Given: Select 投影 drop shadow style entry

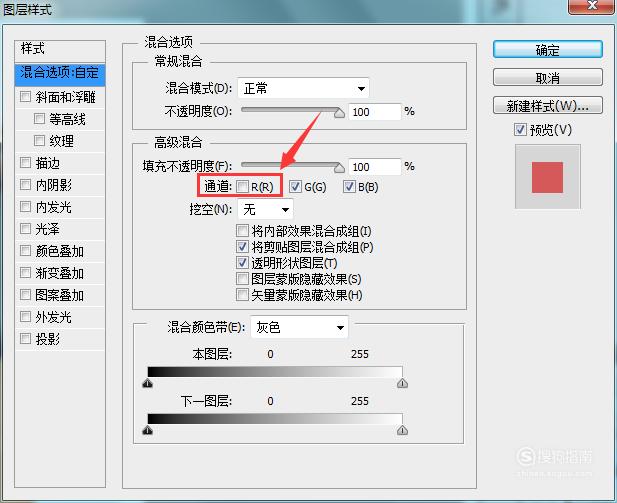Looking at the screenshot, I should coord(60,339).
